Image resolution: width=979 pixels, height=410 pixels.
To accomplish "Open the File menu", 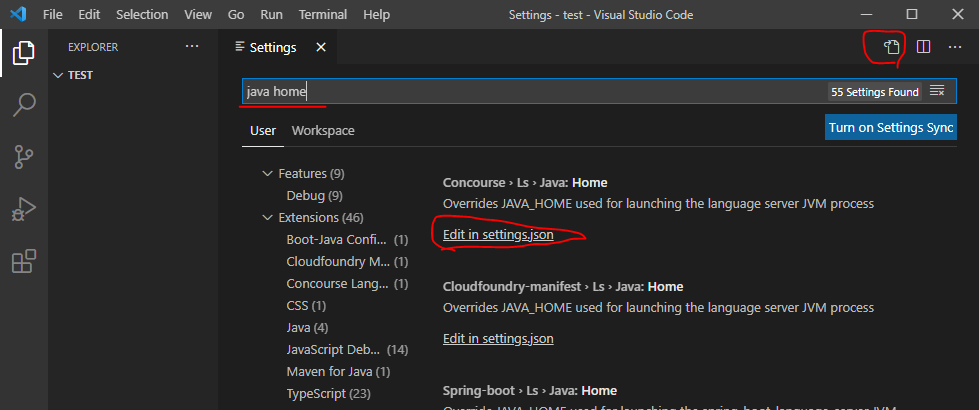I will pyautogui.click(x=52, y=14).
